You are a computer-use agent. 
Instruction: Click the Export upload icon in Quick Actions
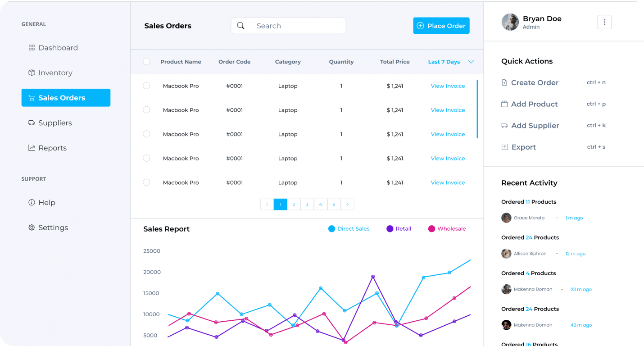tap(504, 147)
